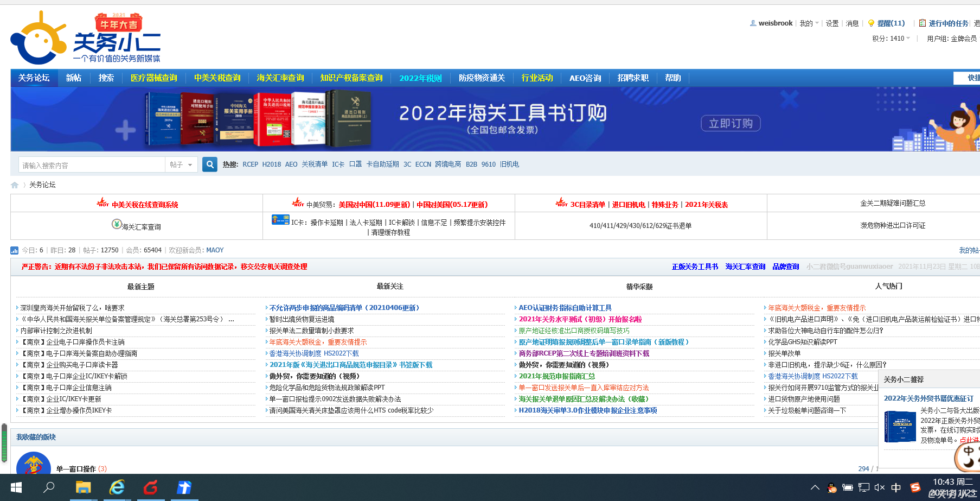Click the QQ penguin tray icon
This screenshot has width=980, height=501.
[x=832, y=487]
